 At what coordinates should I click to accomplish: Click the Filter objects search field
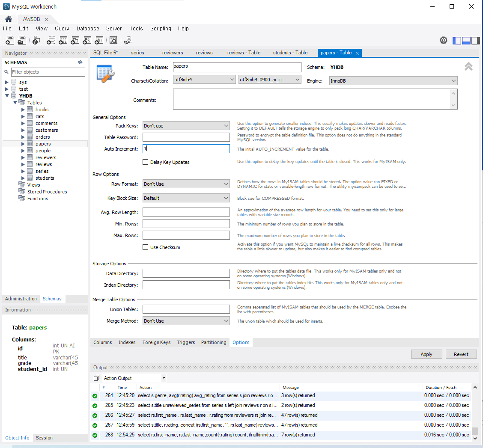48,72
